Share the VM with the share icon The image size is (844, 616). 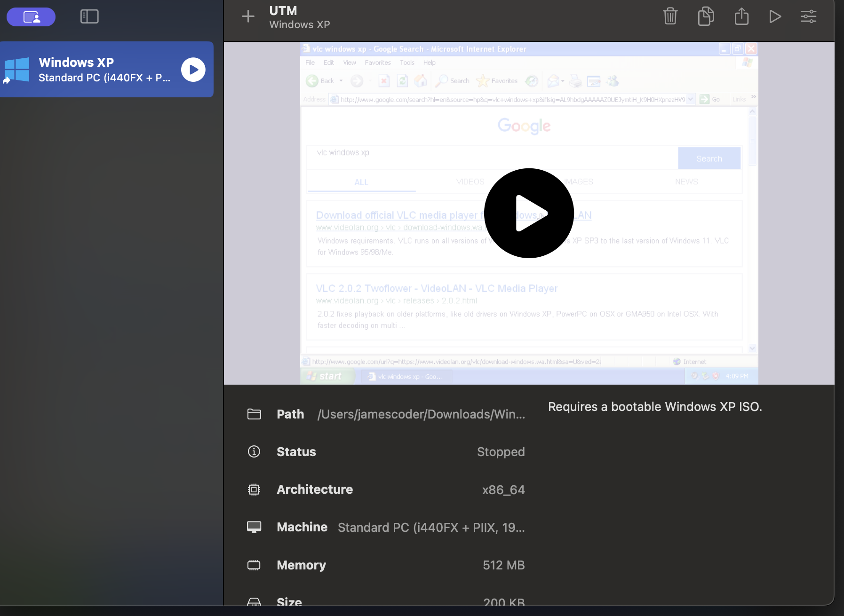click(x=741, y=16)
